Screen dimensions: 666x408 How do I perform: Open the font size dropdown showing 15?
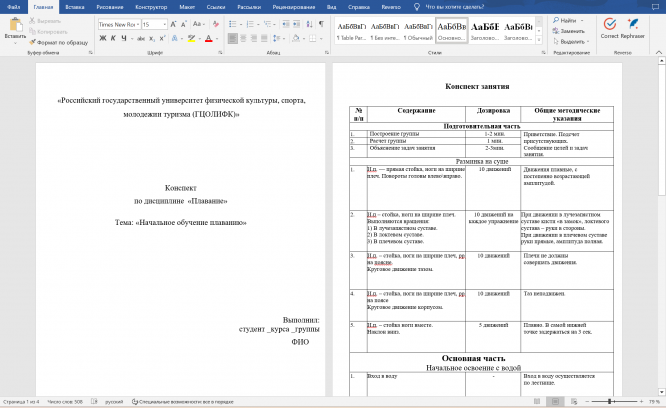[x=164, y=25]
